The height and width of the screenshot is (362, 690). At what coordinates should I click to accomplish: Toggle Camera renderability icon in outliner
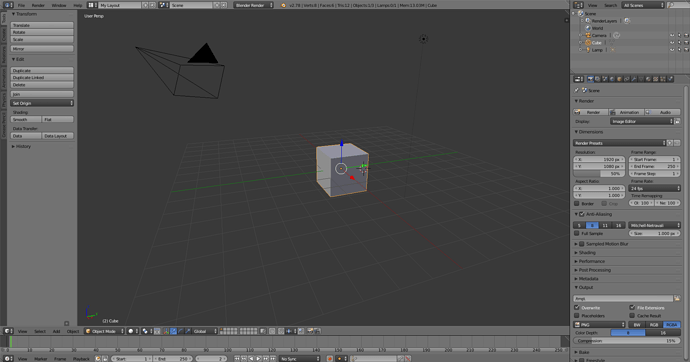point(686,35)
